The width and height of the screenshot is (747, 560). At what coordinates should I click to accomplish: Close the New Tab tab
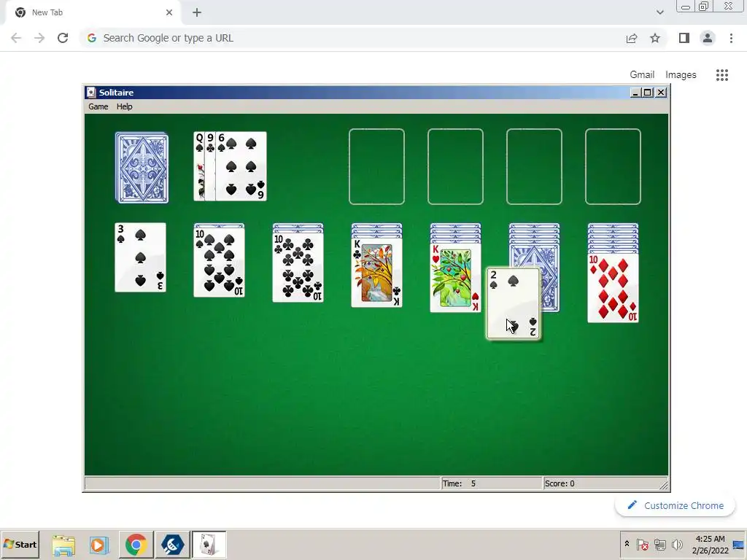pos(169,12)
